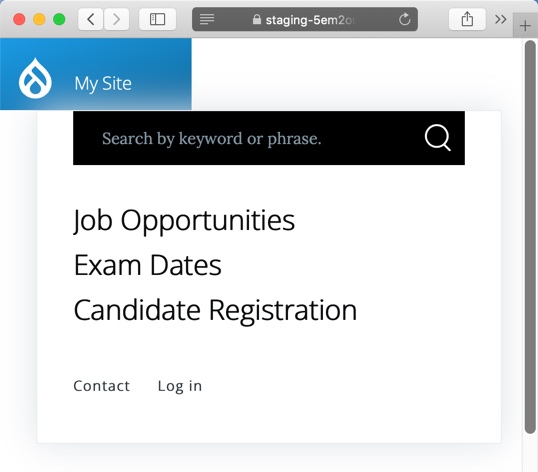The height and width of the screenshot is (472, 538).
Task: Open the Exam Dates menu link
Action: pos(148,265)
